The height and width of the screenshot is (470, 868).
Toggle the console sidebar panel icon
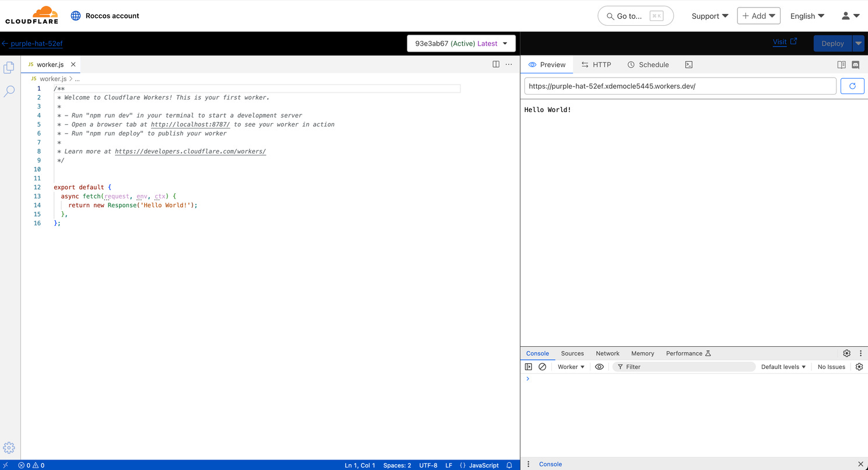pos(528,367)
